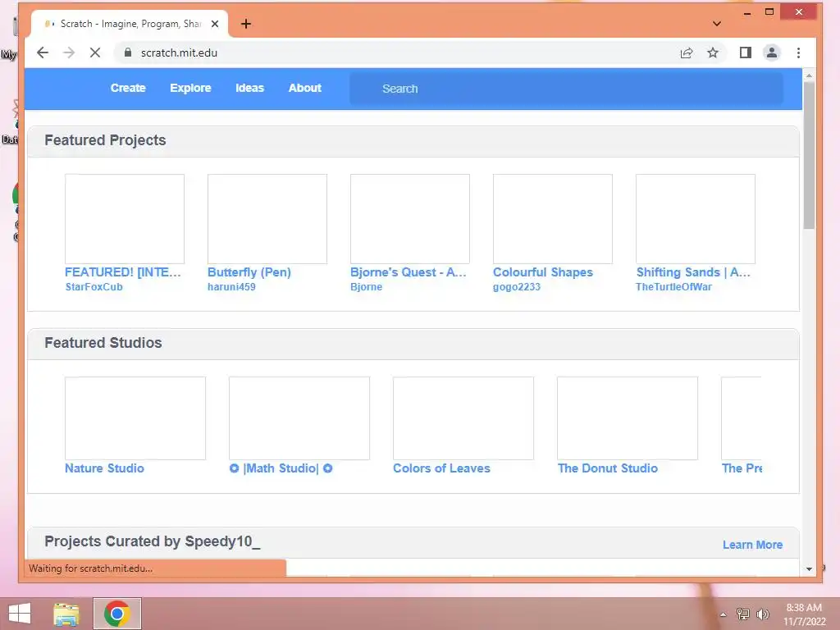Open Bjorne's Quest project link
The image size is (840, 630).
(x=409, y=272)
